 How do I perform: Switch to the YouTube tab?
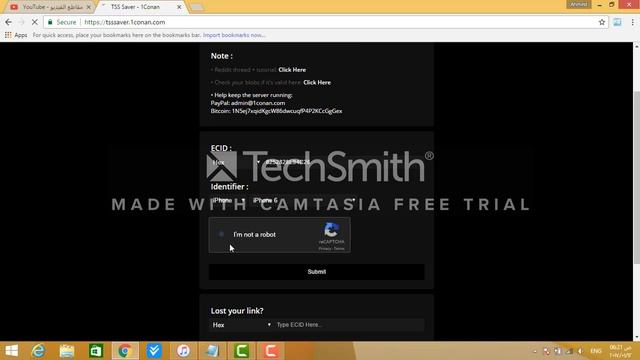click(52, 7)
